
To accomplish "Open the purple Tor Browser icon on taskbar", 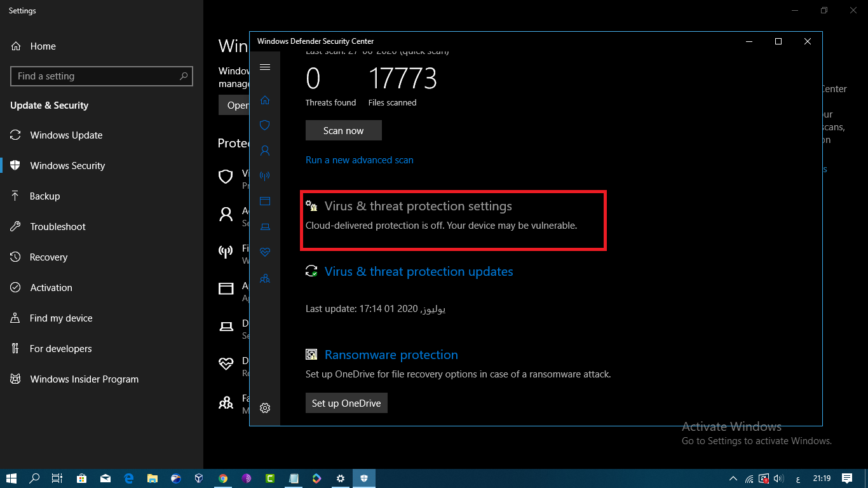I will pyautogui.click(x=247, y=478).
